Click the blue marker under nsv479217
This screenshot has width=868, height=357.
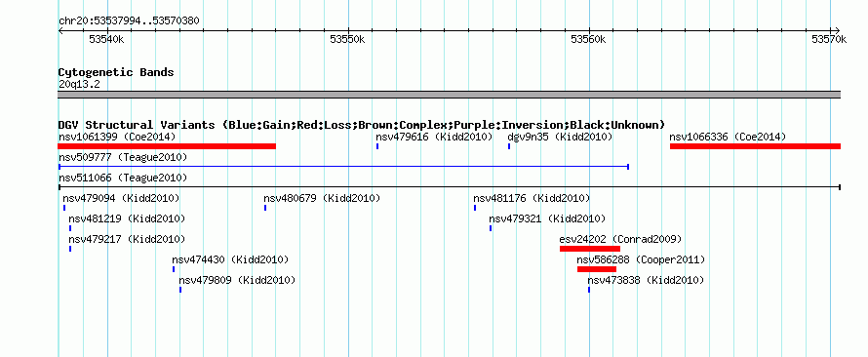pyautogui.click(x=70, y=249)
